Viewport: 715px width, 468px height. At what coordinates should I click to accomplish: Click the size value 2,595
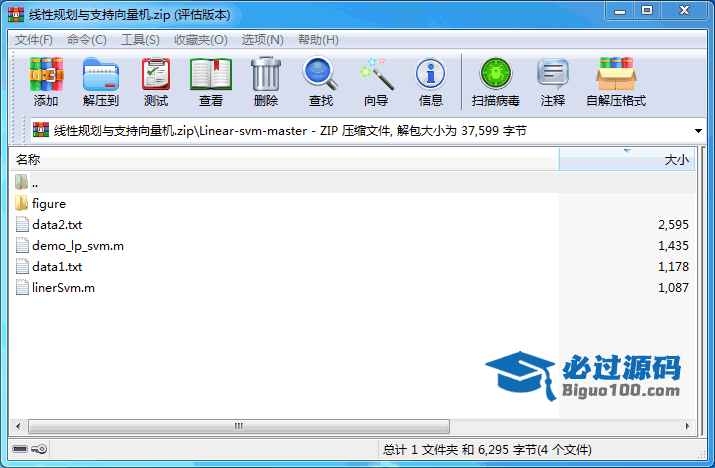673,224
